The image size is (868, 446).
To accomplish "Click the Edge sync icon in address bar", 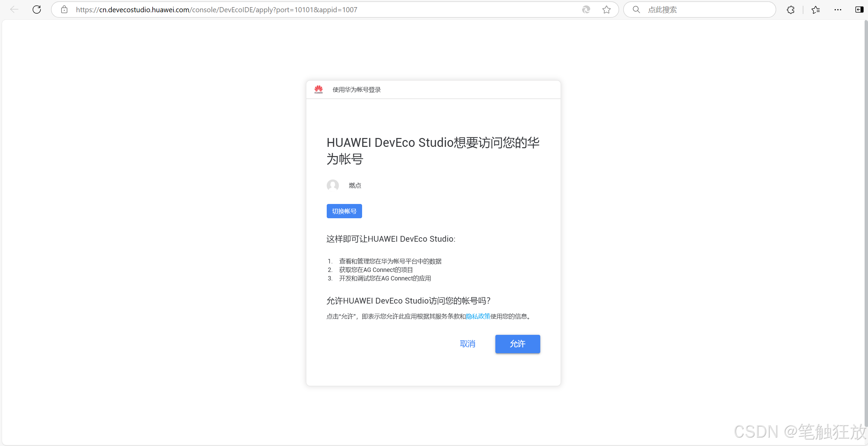I will tap(586, 10).
